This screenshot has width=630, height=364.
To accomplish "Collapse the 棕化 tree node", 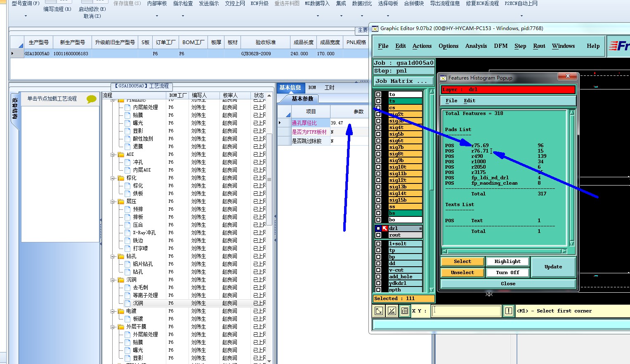I will (113, 178).
